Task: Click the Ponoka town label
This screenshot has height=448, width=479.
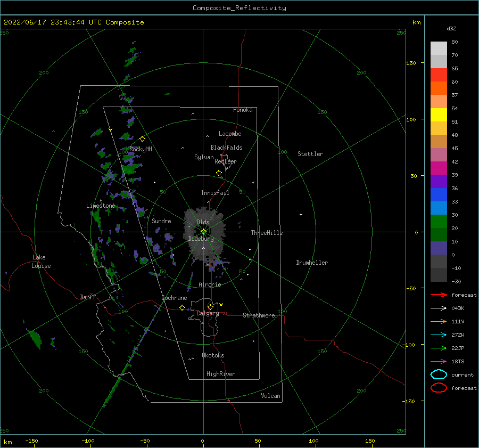Action: pyautogui.click(x=243, y=110)
